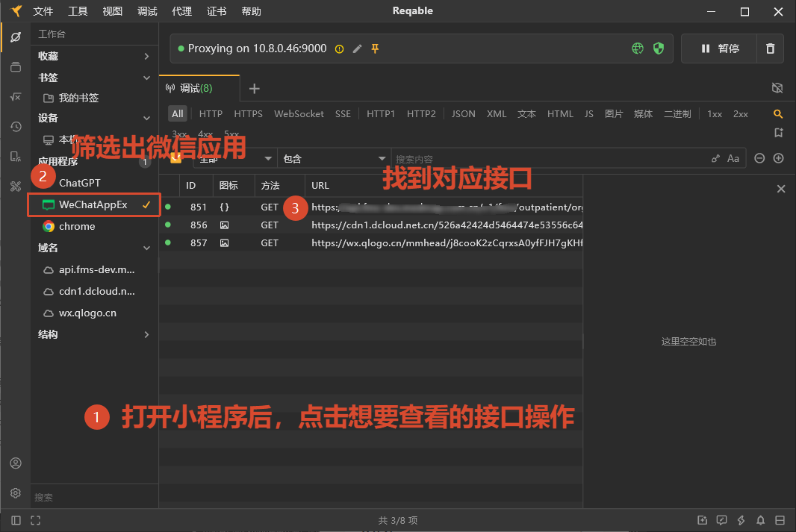Click the icon at right end of tab bar
This screenshot has width=796, height=532.
click(x=777, y=88)
